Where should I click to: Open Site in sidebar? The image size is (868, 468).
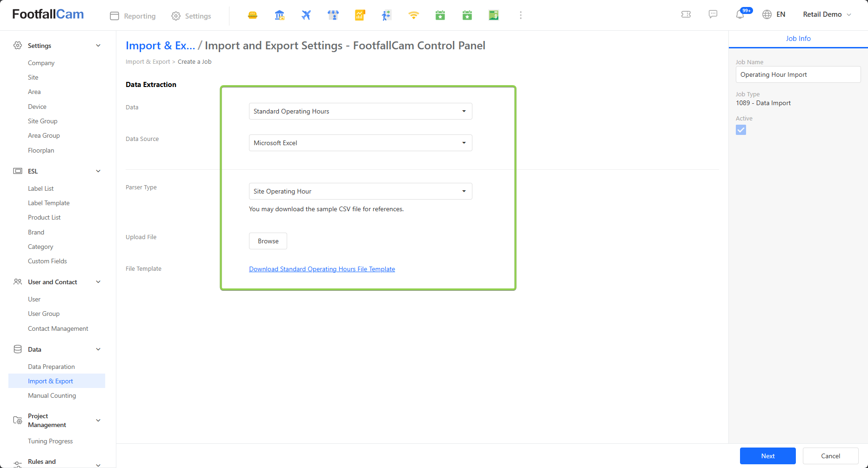click(x=33, y=77)
